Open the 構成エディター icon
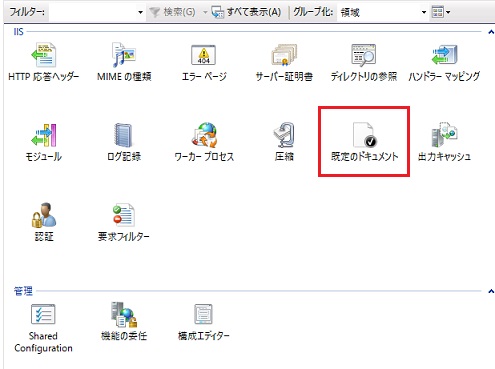Image resolution: width=495 pixels, height=369 pixels. (204, 314)
